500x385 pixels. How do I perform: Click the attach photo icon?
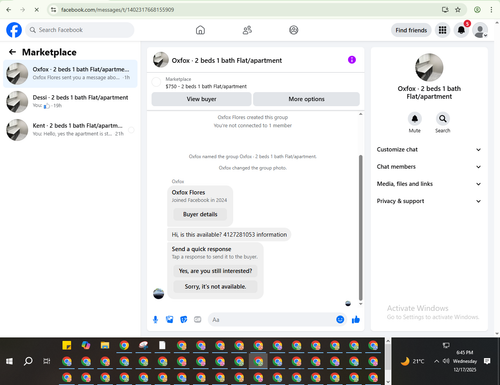pyautogui.click(x=170, y=320)
